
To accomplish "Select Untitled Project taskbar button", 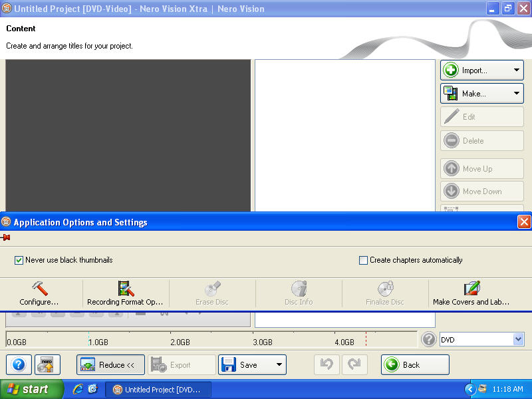I will pos(158,390).
